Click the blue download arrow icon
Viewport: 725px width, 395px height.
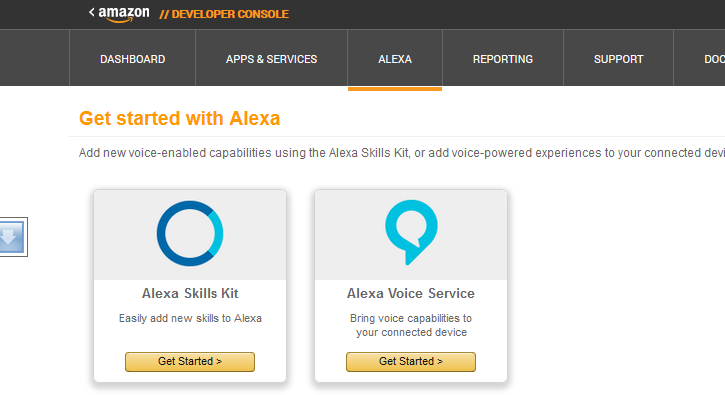coord(12,237)
